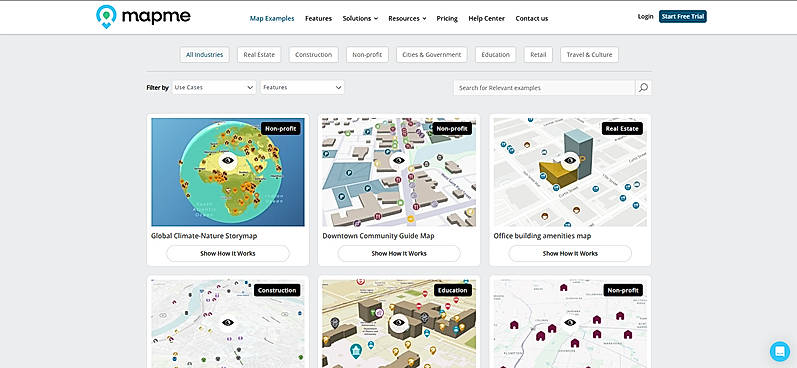Go to Map Examples page
797x368 pixels.
coord(272,18)
